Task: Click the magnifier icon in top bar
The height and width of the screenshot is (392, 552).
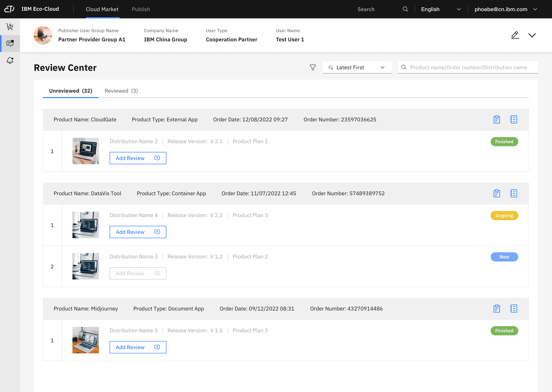Action: pyautogui.click(x=405, y=9)
